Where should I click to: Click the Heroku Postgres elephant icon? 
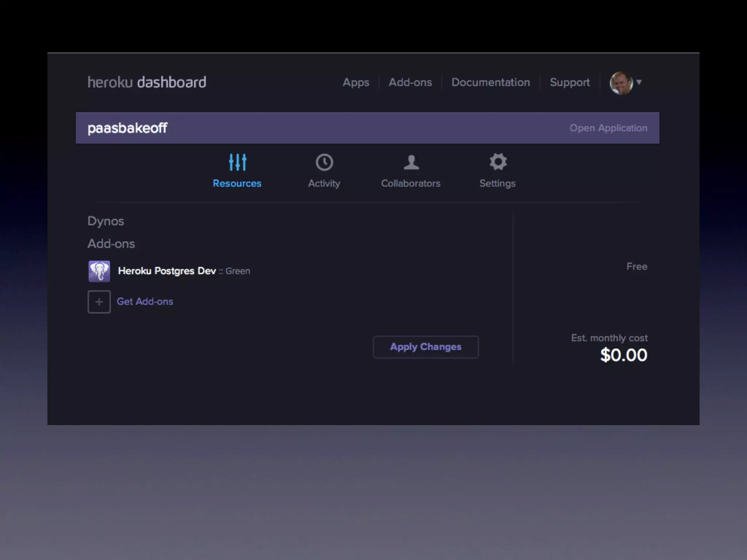[99, 271]
